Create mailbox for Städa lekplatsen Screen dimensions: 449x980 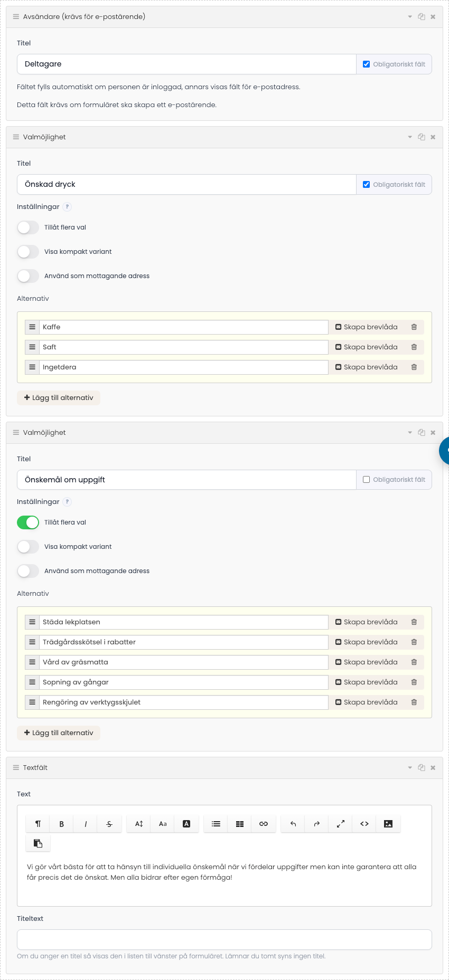367,622
